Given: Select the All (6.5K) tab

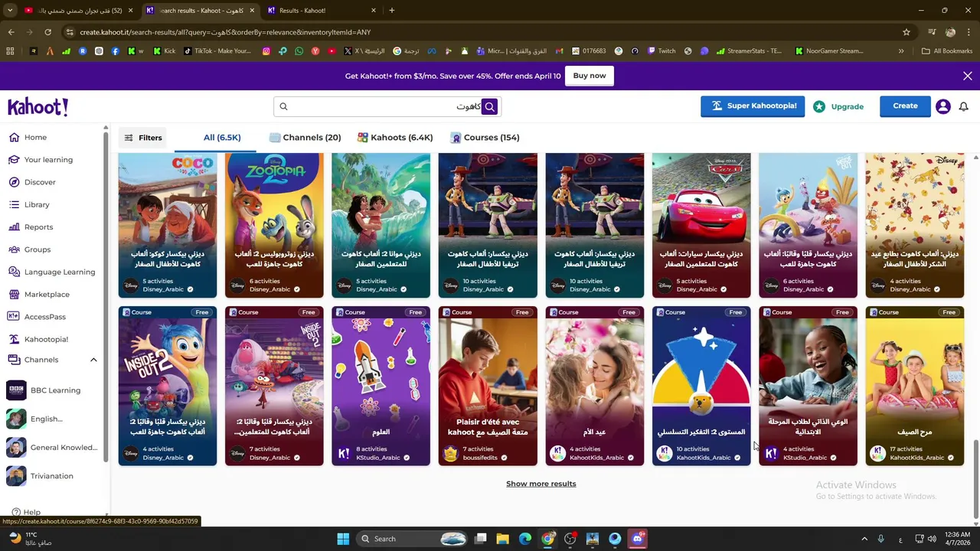Looking at the screenshot, I should (x=222, y=138).
